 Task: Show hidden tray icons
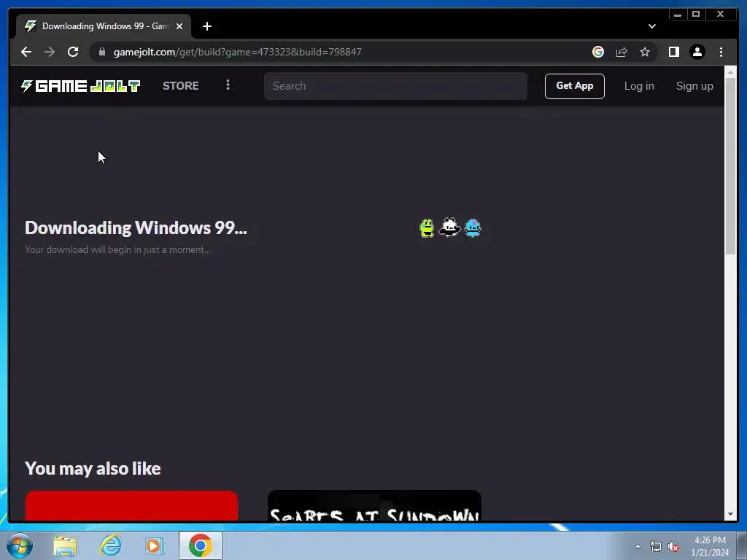coord(638,545)
